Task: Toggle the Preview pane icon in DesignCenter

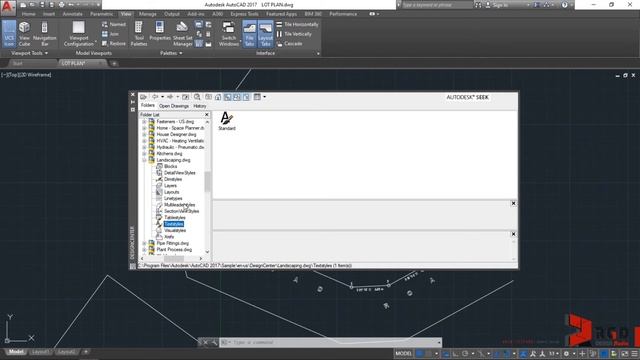Action: pos(237,97)
